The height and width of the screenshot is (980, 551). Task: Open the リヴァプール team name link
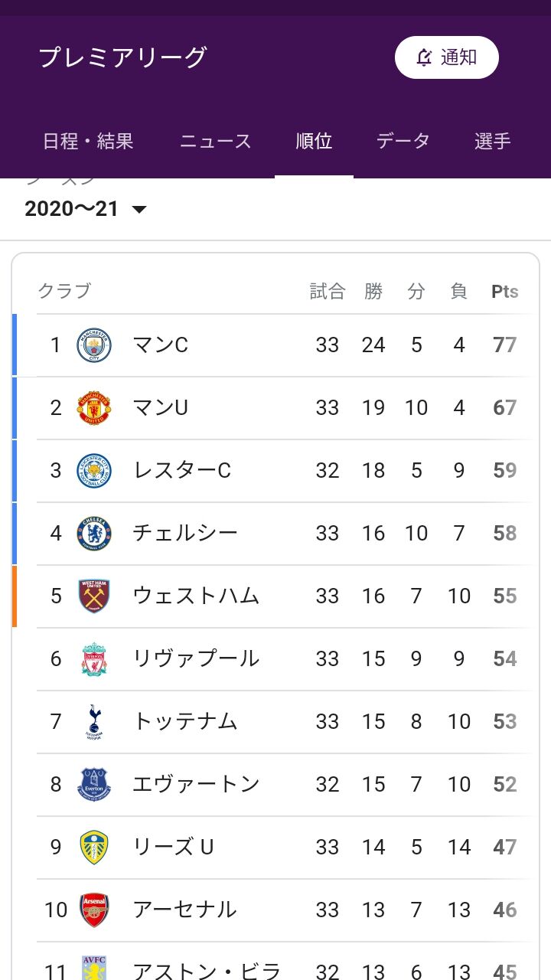click(x=196, y=659)
